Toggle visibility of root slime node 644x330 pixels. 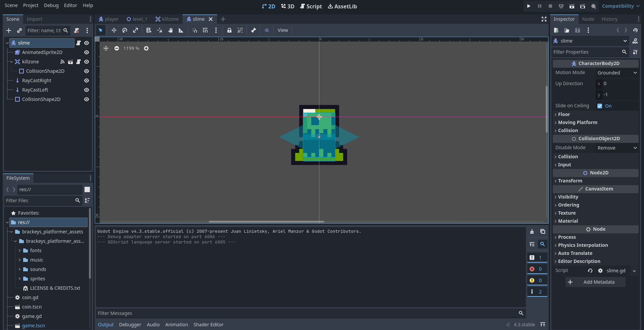pyautogui.click(x=87, y=43)
